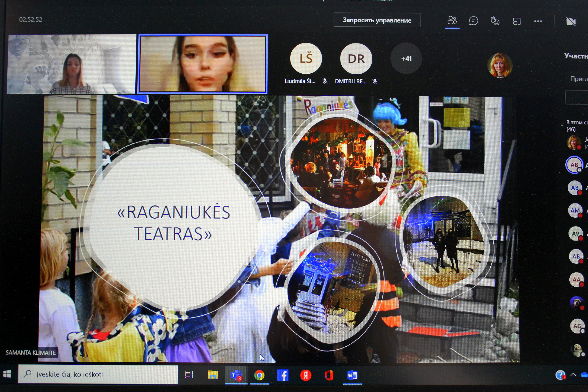Select the highlighted speaker video tile
The height and width of the screenshot is (392, 588).
coord(203,64)
